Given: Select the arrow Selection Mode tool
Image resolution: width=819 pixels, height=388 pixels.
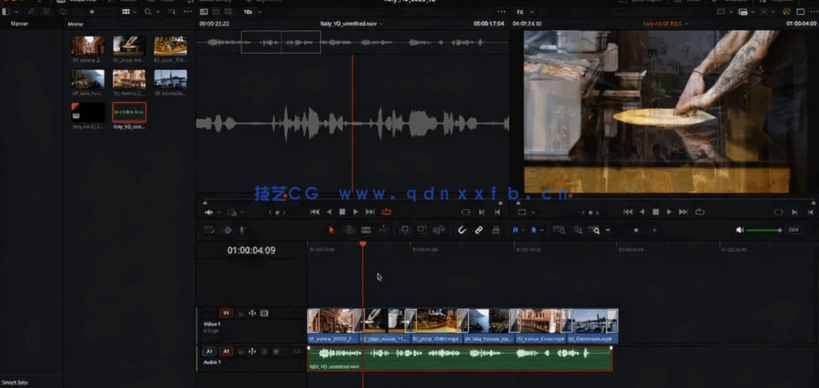Looking at the screenshot, I should pyautogui.click(x=331, y=230).
